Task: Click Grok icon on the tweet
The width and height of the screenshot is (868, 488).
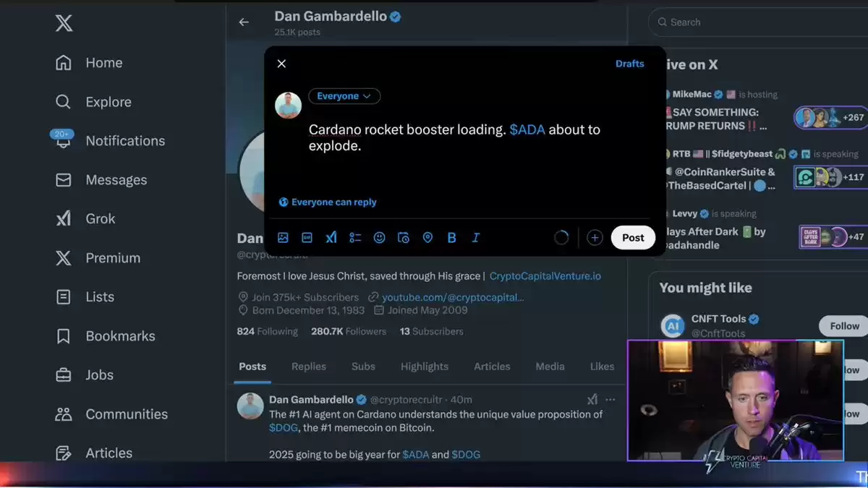Action: pos(592,399)
